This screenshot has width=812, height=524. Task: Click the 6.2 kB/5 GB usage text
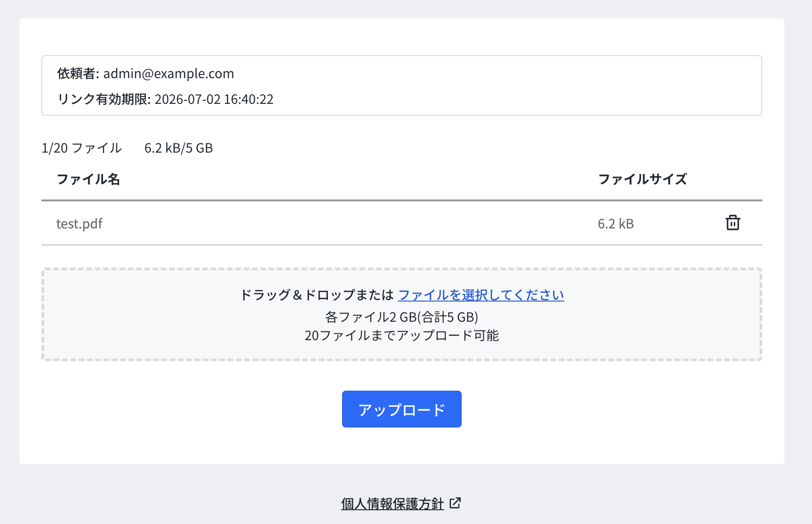tap(178, 148)
